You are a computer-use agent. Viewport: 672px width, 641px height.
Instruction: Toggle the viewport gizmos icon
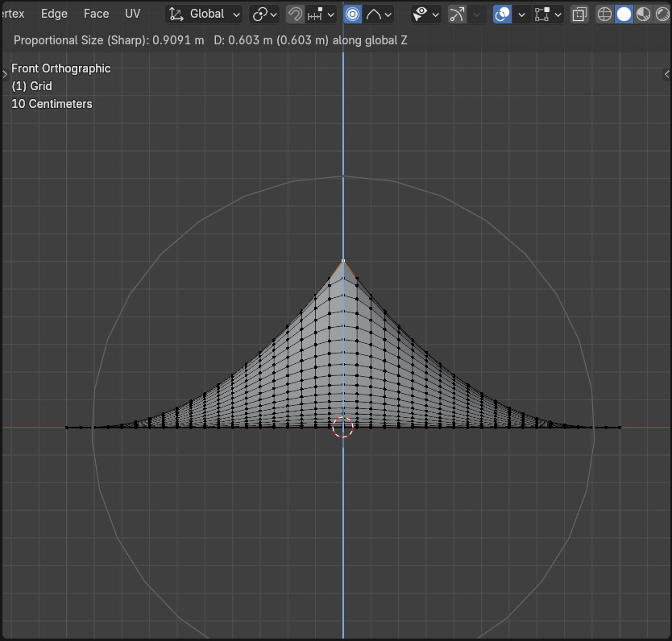[458, 14]
